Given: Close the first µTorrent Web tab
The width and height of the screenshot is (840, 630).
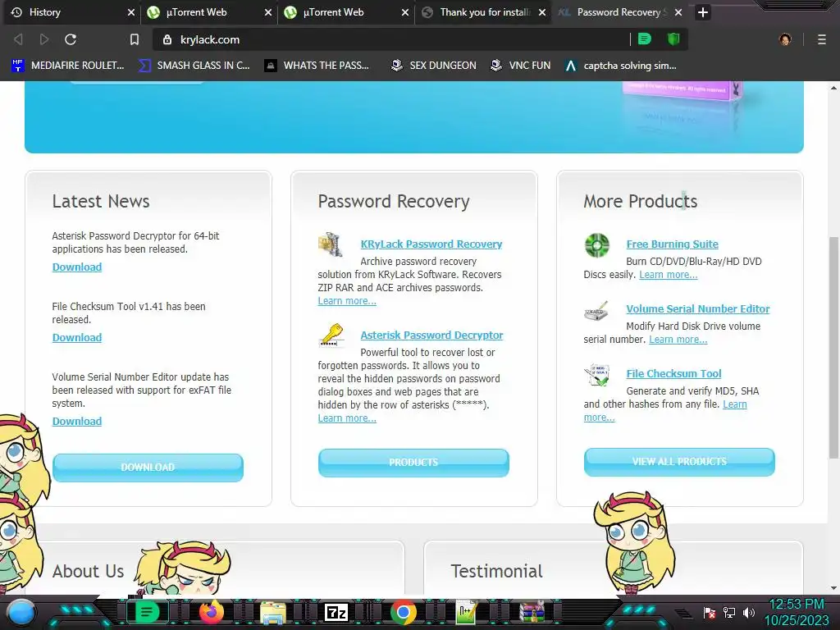Looking at the screenshot, I should 268,12.
